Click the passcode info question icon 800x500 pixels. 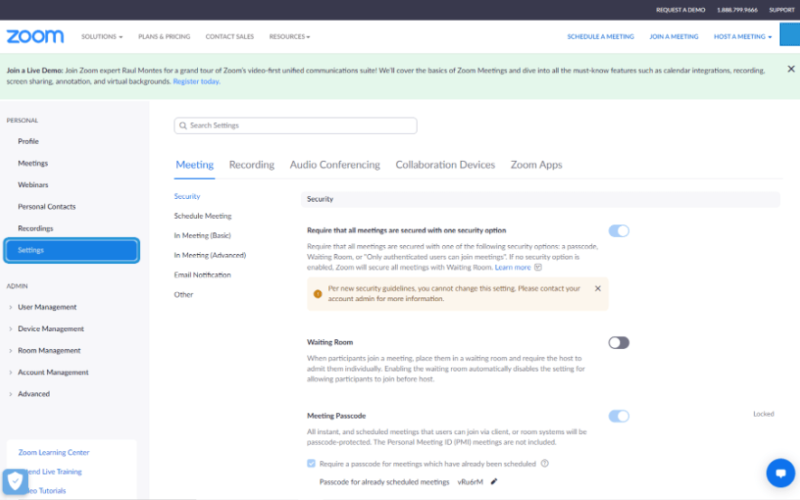[545, 463]
